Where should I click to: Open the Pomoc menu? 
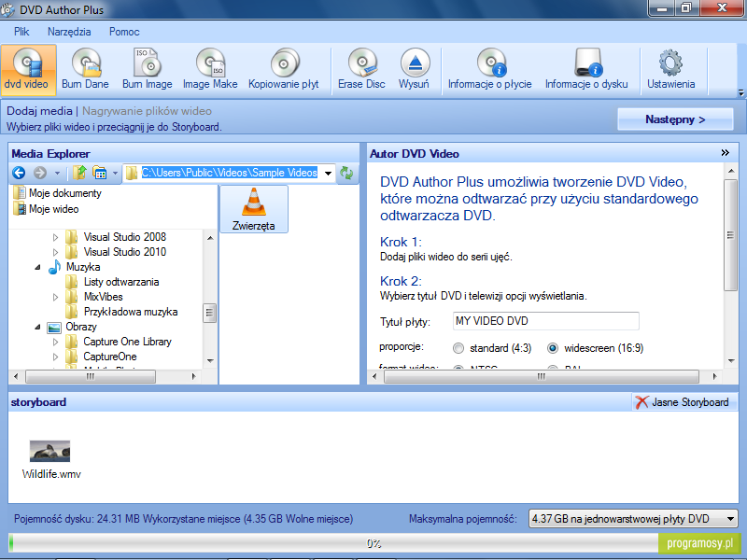(124, 32)
